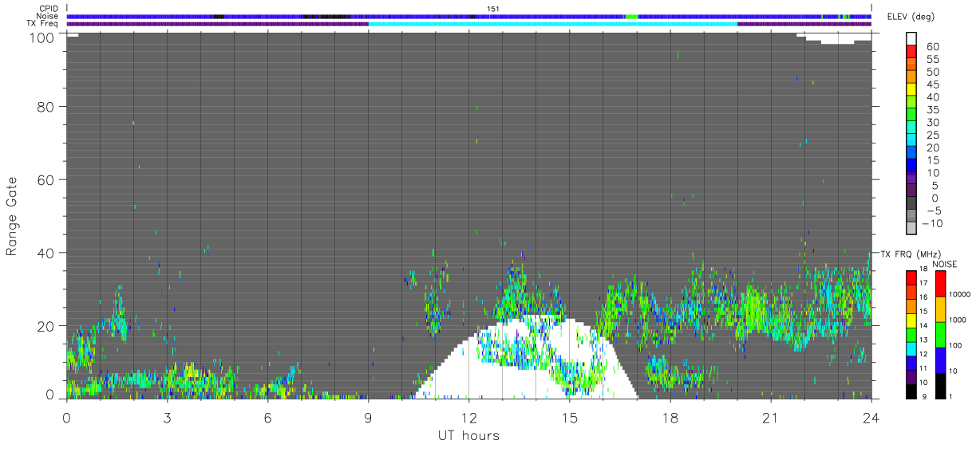Click the cyan segment of the TX Freq bar

pyautogui.click(x=552, y=24)
